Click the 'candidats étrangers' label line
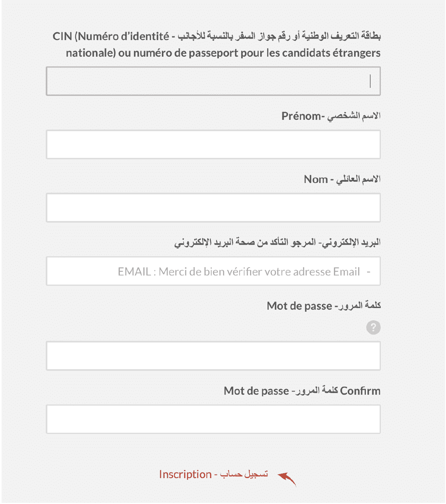Screen dimensions: 446x504 223,53
